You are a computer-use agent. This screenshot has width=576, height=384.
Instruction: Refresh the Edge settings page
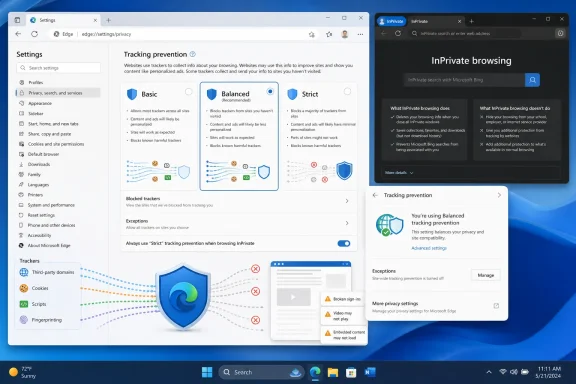click(x=35, y=34)
